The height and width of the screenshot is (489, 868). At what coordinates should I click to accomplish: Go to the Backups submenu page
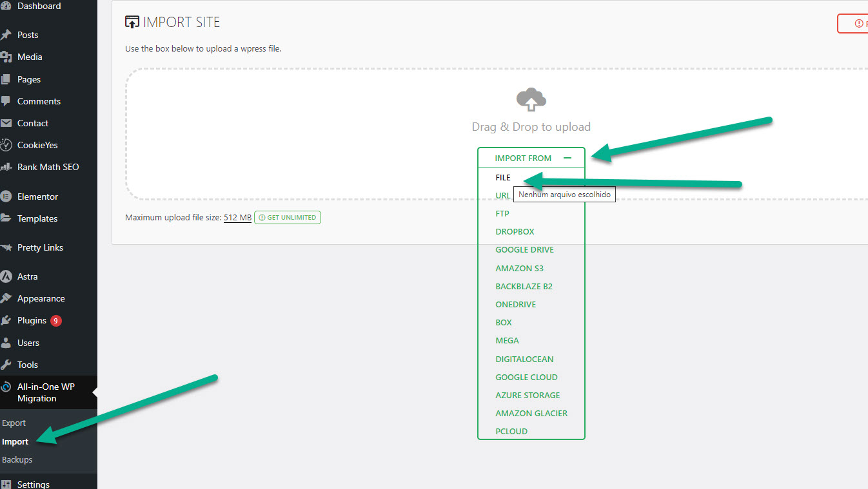coord(17,459)
